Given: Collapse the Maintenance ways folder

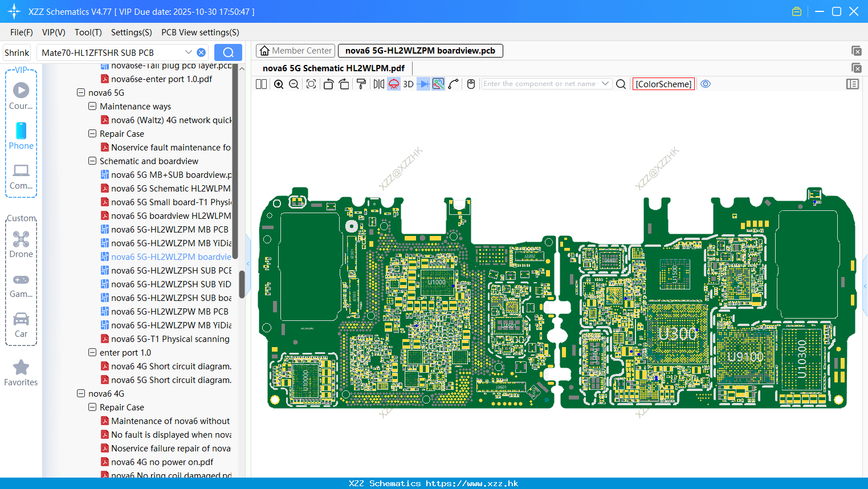Looking at the screenshot, I should [92, 106].
